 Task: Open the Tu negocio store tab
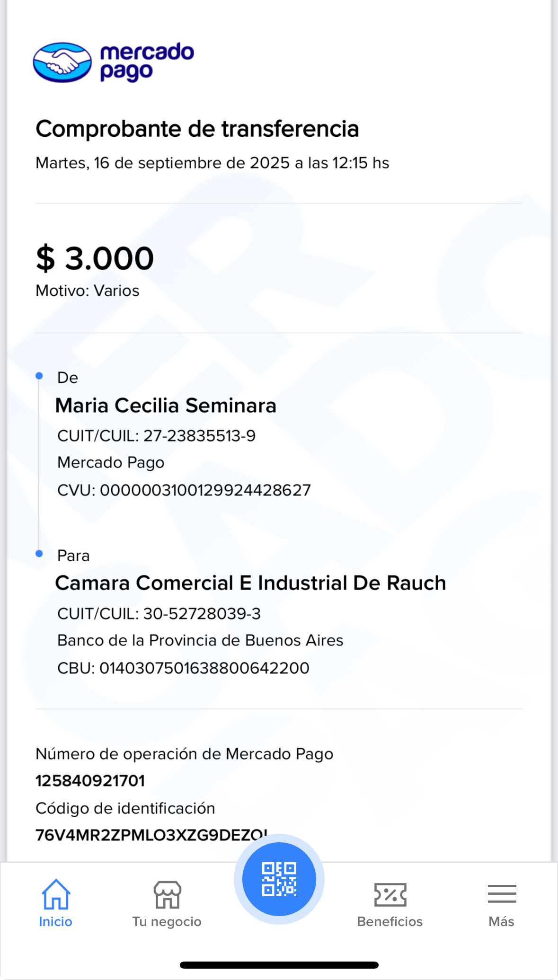coord(167,903)
